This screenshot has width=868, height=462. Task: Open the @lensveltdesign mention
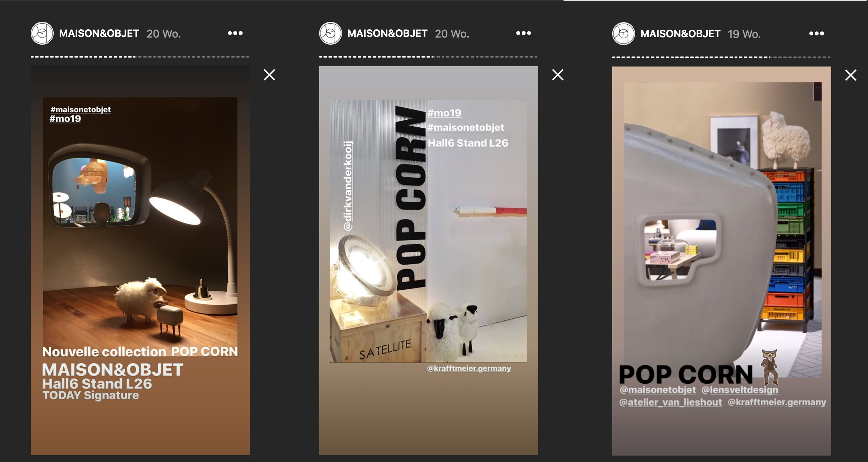(x=740, y=390)
